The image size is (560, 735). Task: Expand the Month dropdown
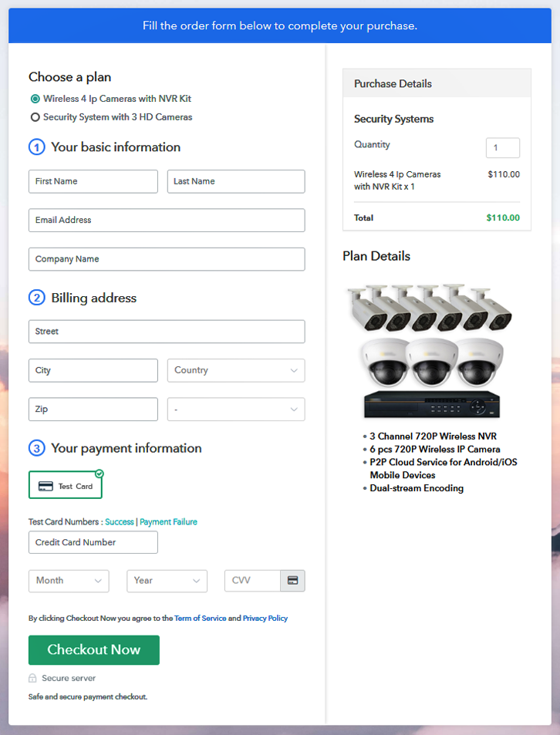69,581
